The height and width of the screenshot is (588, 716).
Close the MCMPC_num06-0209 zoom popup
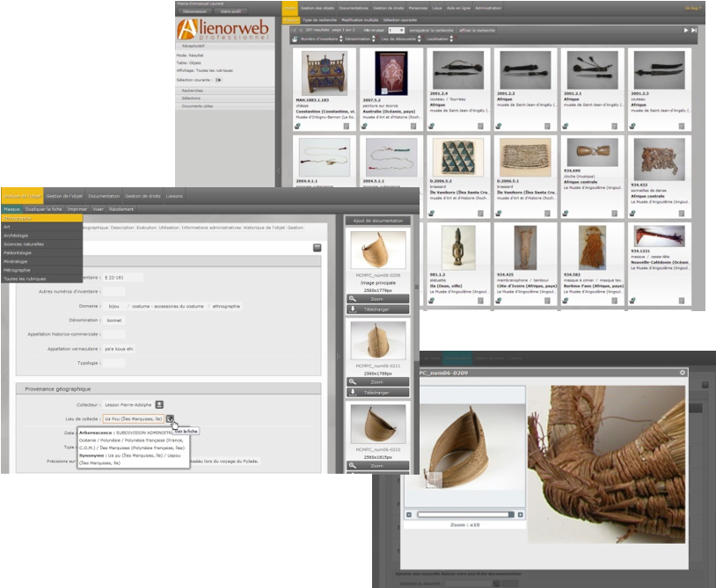coord(682,372)
